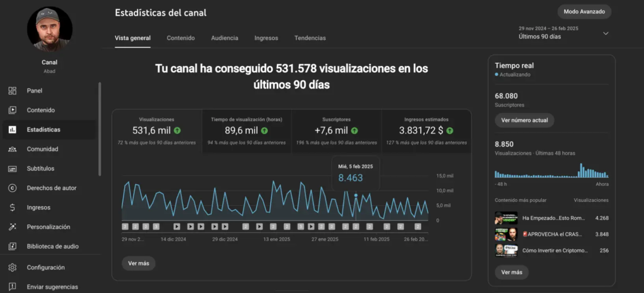Open the Ha Empezado video thumbnail
644x293 pixels.
[x=506, y=218]
